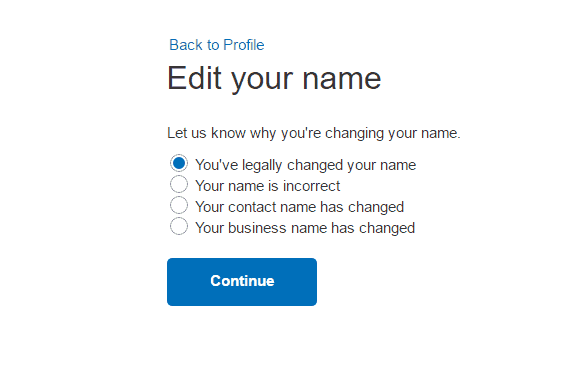Click the 'Your business name has changed' label text
This screenshot has width=574, height=366.
[305, 228]
